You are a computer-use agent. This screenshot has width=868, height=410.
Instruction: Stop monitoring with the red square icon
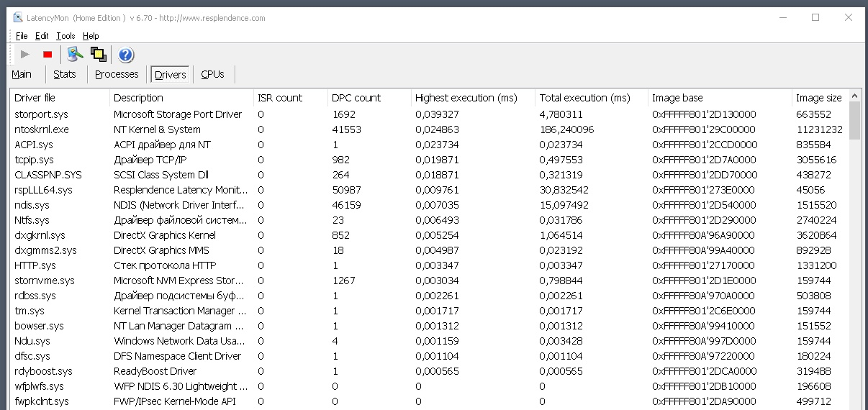[x=48, y=54]
